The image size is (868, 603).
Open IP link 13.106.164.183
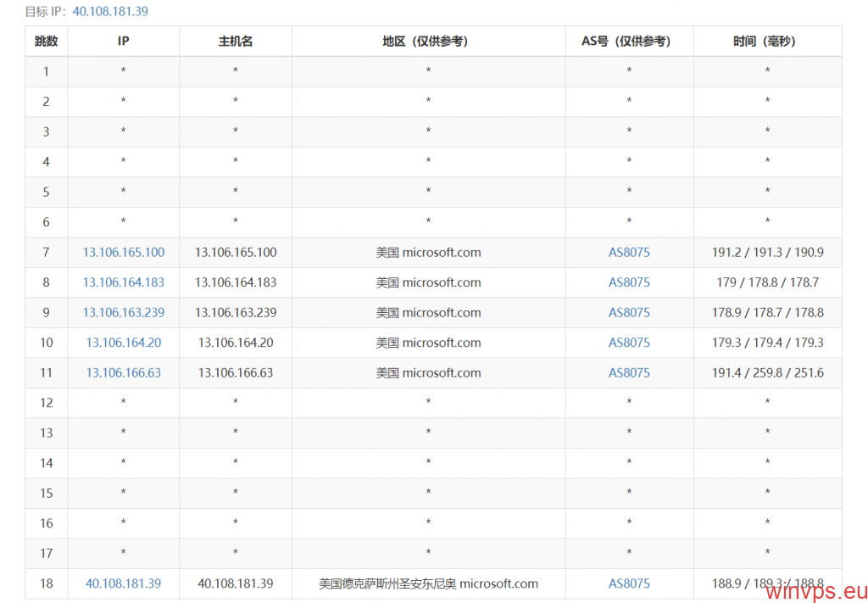[x=124, y=282]
